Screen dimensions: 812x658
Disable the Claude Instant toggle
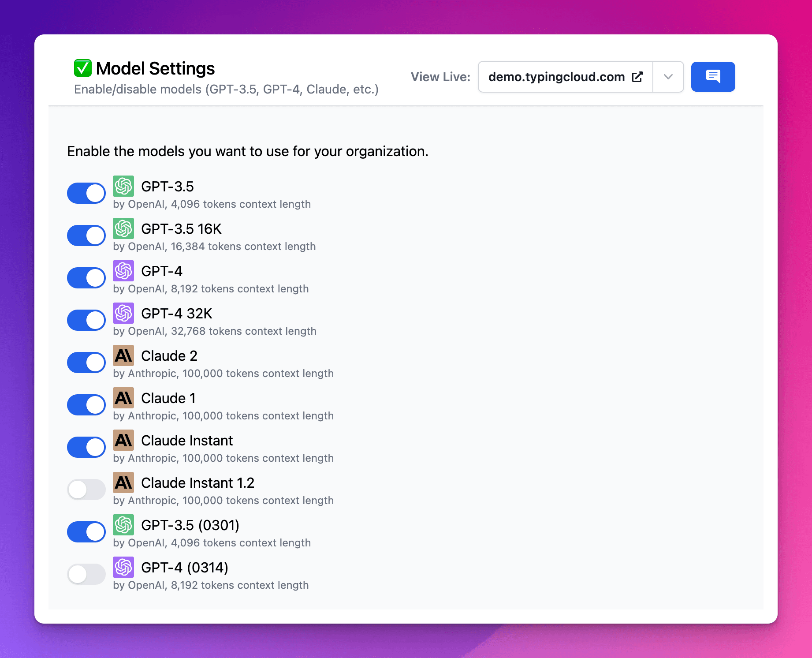(86, 447)
